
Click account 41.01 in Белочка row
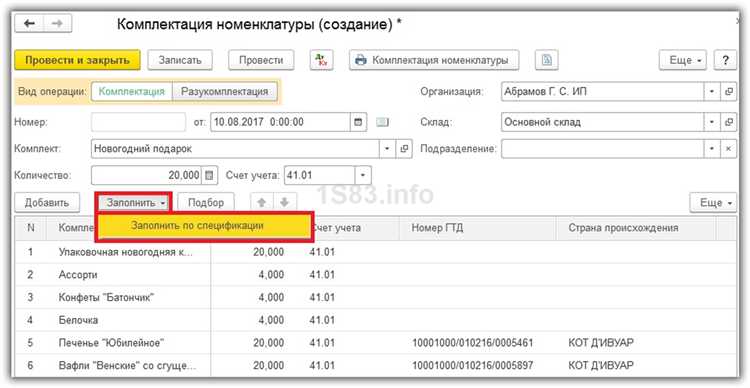tap(322, 320)
